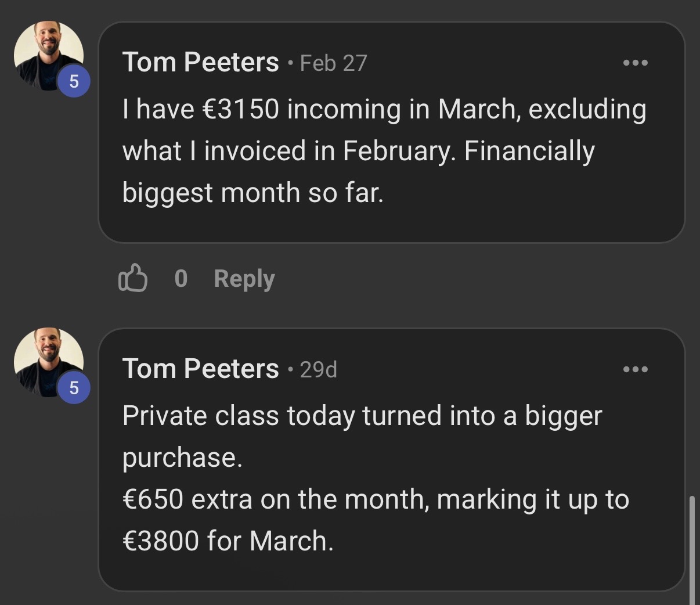Click the 'Private class today turned' text line

click(x=362, y=416)
